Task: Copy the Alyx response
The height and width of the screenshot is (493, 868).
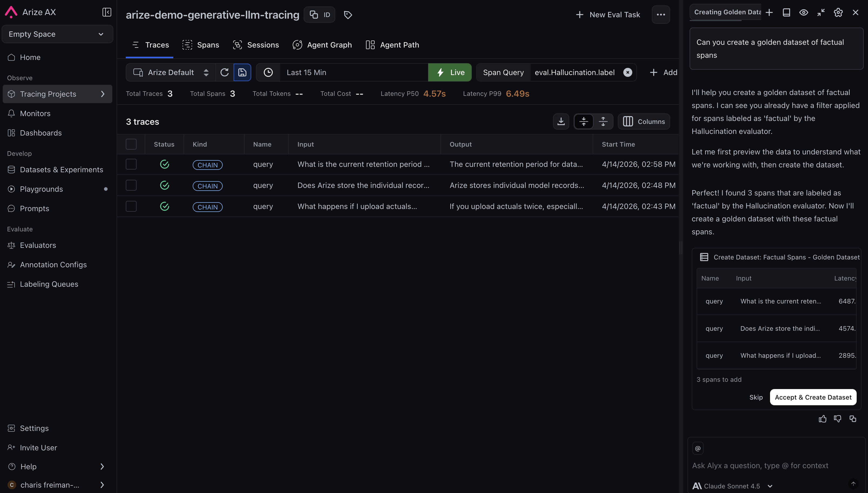Action: 853,419
